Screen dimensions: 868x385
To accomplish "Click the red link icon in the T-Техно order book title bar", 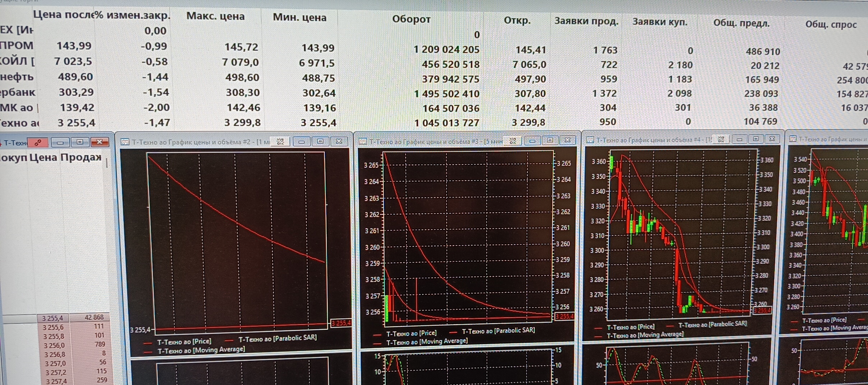I will point(38,143).
